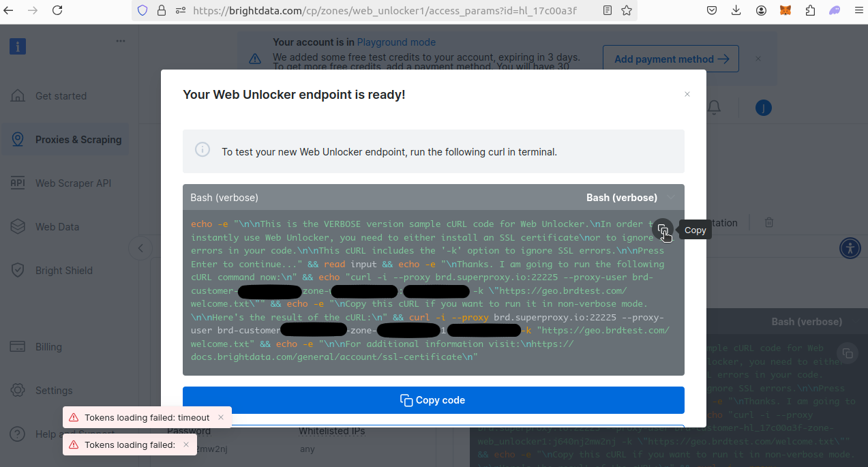868x467 pixels.
Task: Open Proxies & Scraping in the sidebar
Action: click(65, 140)
